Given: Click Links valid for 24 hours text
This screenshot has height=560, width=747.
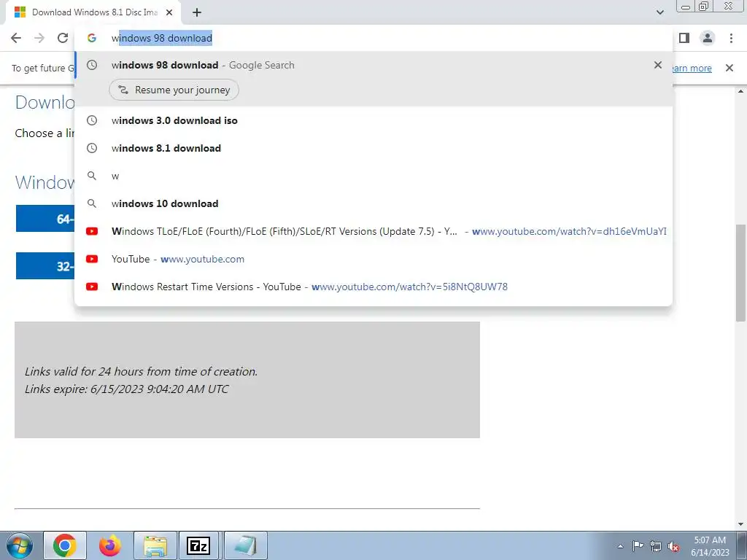Looking at the screenshot, I should point(141,371).
